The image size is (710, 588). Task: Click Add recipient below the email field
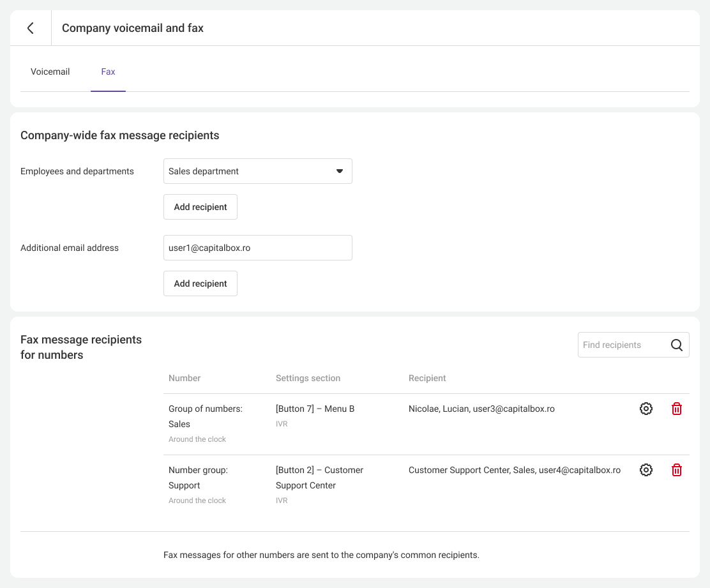[200, 283]
